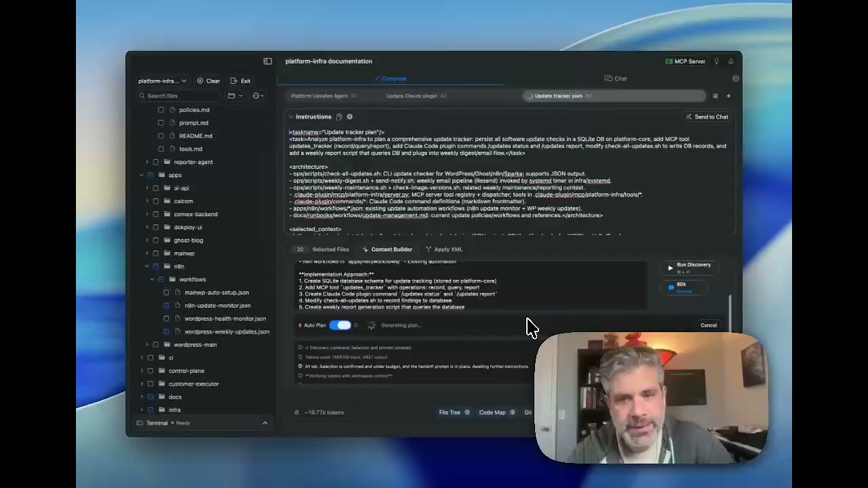Expand the Terminal panel chevron
The height and width of the screenshot is (488, 868).
tap(265, 423)
